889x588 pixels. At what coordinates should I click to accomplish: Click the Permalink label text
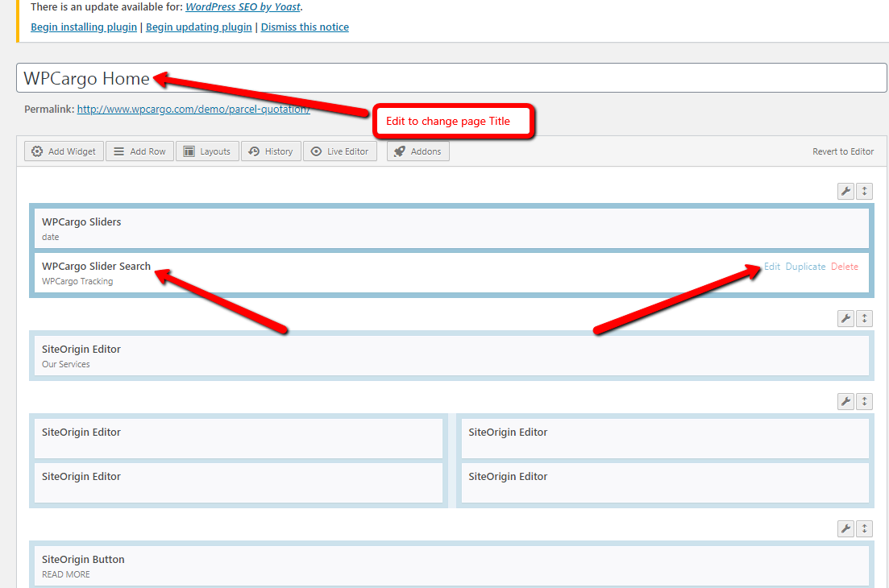[x=49, y=109]
